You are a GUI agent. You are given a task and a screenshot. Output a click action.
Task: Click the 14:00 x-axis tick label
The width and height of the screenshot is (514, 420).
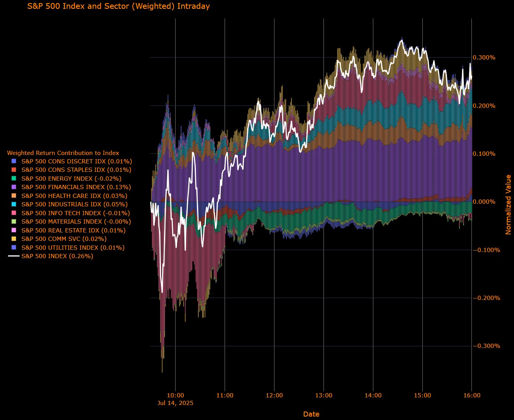click(373, 395)
